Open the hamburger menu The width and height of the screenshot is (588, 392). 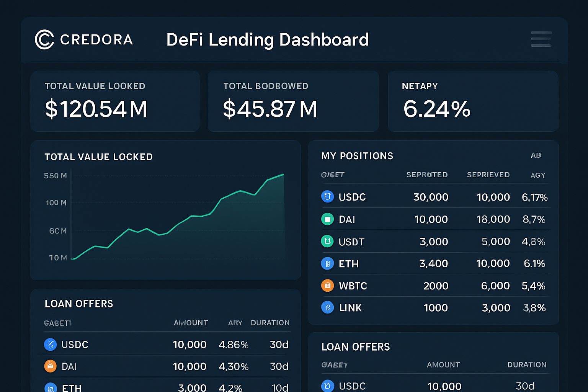tap(541, 39)
